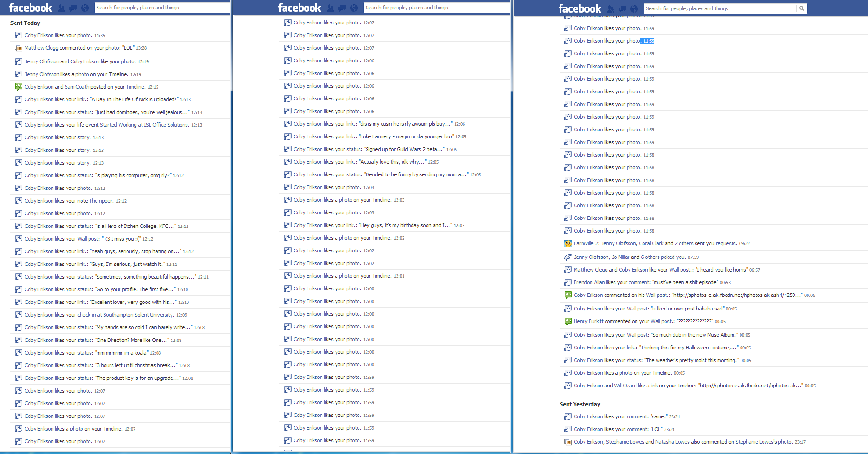Click green comment icon beside Henry Burkitt notification

(x=568, y=321)
